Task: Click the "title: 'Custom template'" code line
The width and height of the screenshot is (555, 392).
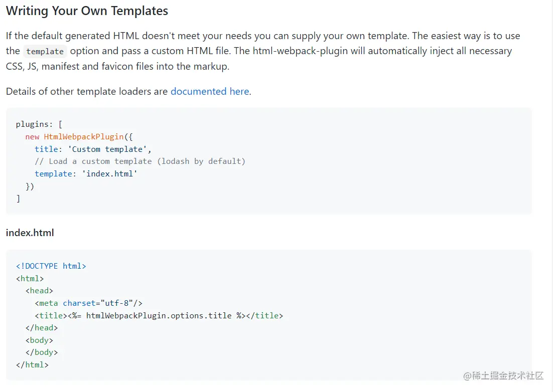Action: (93, 149)
